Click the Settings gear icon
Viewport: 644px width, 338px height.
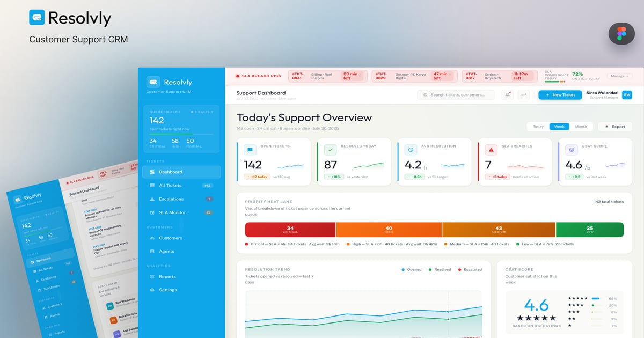coord(152,290)
